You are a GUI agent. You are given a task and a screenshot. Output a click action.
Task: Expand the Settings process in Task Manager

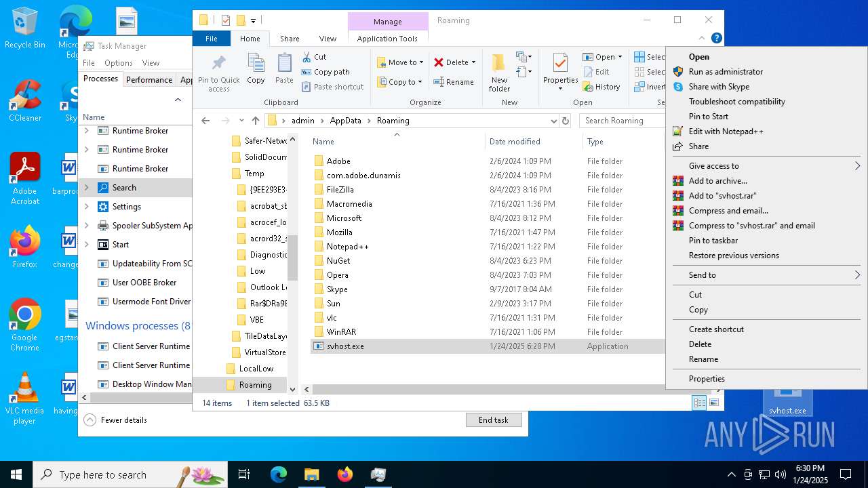86,207
